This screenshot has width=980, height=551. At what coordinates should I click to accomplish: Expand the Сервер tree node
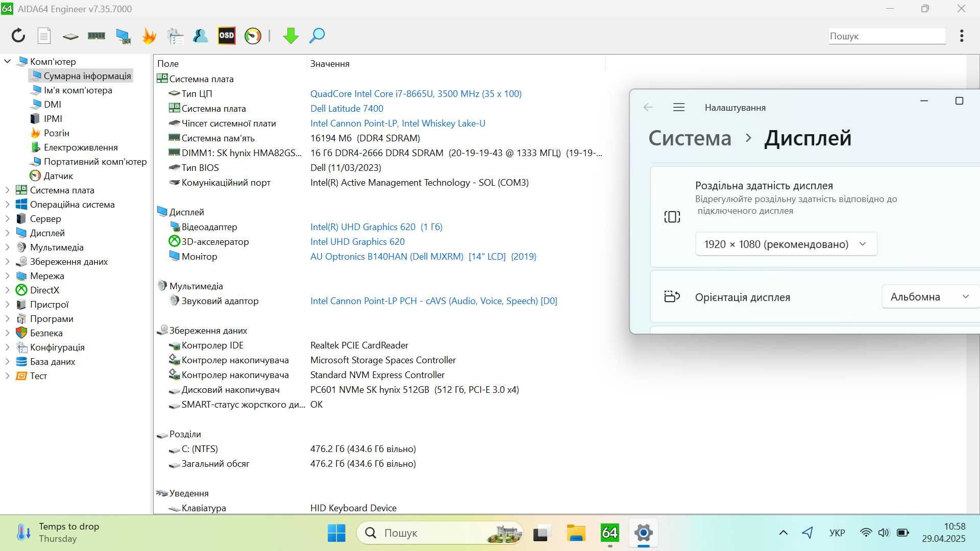click(x=7, y=218)
